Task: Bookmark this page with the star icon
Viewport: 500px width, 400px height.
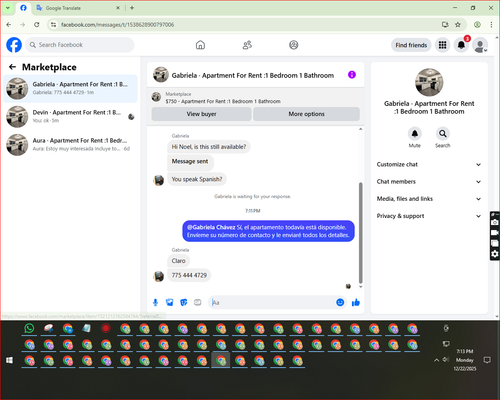Action: pyautogui.click(x=458, y=25)
